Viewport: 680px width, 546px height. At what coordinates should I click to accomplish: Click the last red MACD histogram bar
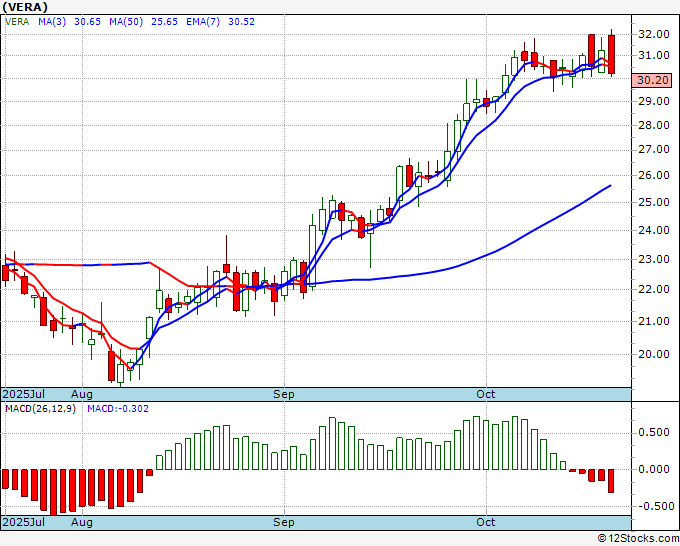pyautogui.click(x=611, y=481)
